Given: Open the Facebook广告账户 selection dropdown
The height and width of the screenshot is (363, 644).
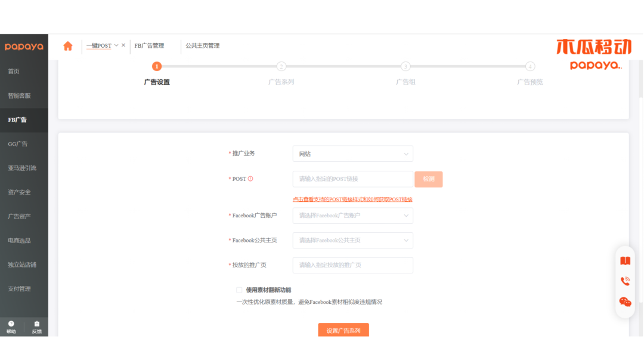Looking at the screenshot, I should click(352, 216).
